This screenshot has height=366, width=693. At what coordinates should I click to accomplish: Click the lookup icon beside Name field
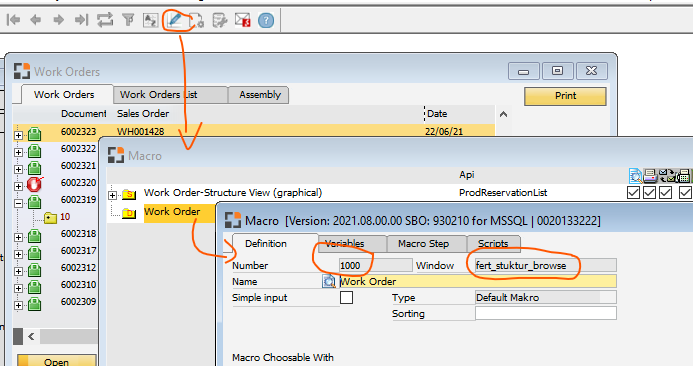(329, 281)
